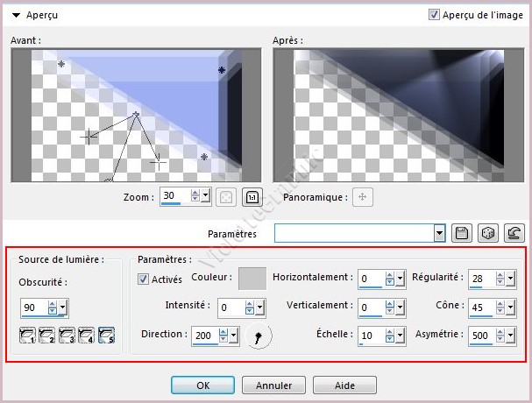The height and width of the screenshot is (403, 532).
Task: Click the reset to default icon
Action: point(514,233)
